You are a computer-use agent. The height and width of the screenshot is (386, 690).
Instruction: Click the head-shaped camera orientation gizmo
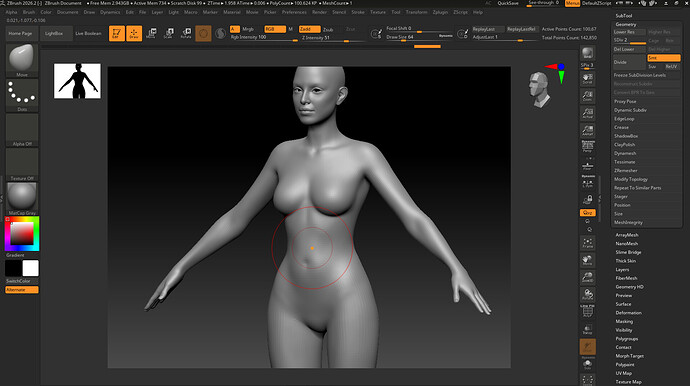coord(539,90)
